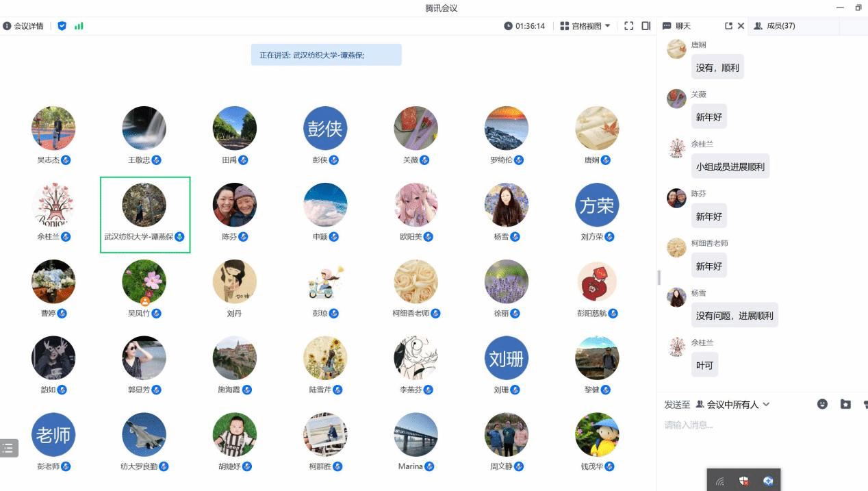Open the 会议中所有人 recipient dropdown
Image resolution: width=868 pixels, height=491 pixels.
tap(733, 405)
